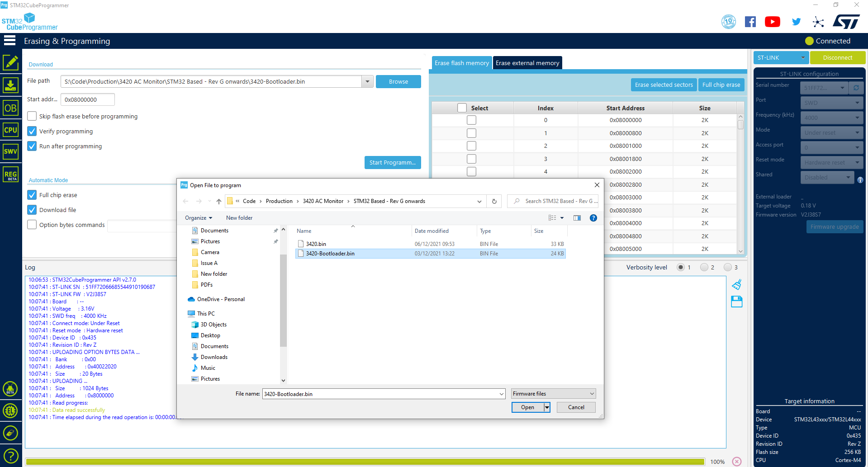Check the Select all sectors header checkbox
This screenshot has height=467, width=868.
point(462,108)
